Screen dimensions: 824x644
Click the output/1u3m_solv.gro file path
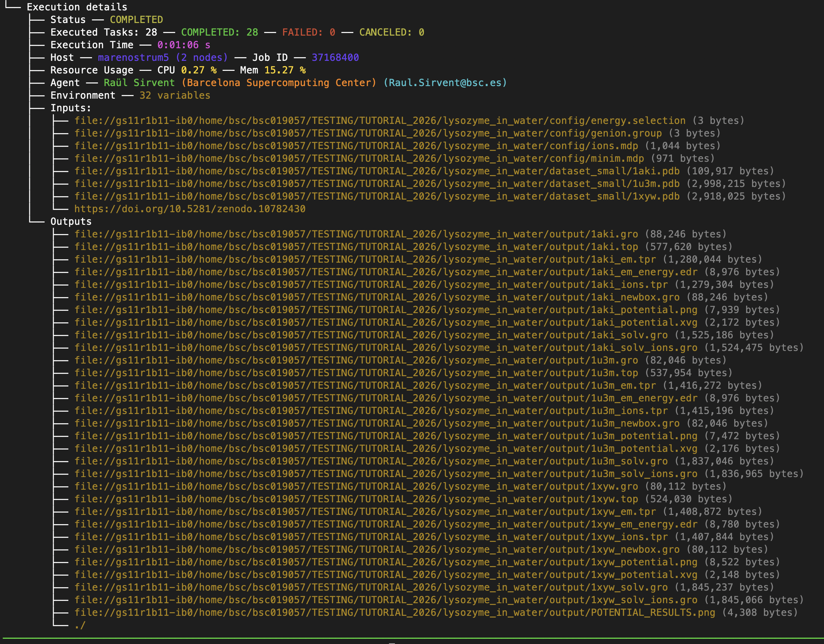(371, 461)
